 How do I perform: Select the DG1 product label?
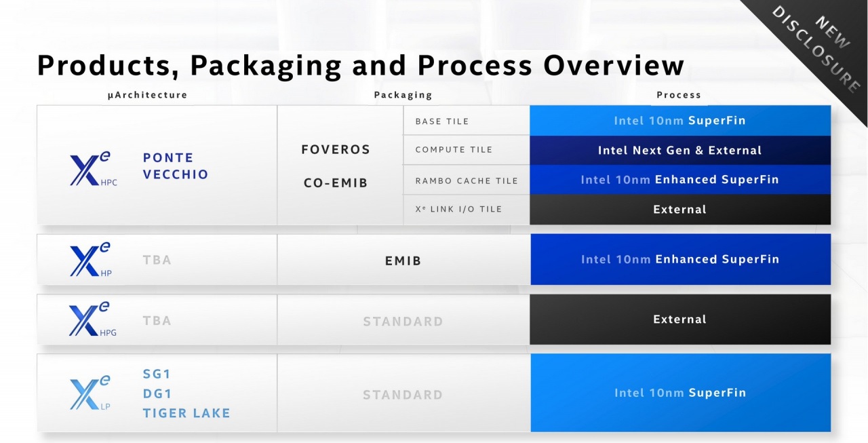tap(157, 393)
